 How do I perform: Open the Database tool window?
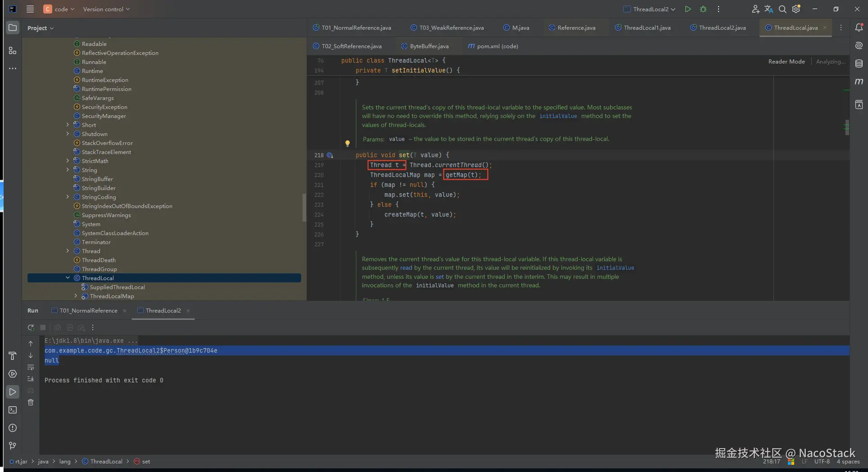pos(859,64)
